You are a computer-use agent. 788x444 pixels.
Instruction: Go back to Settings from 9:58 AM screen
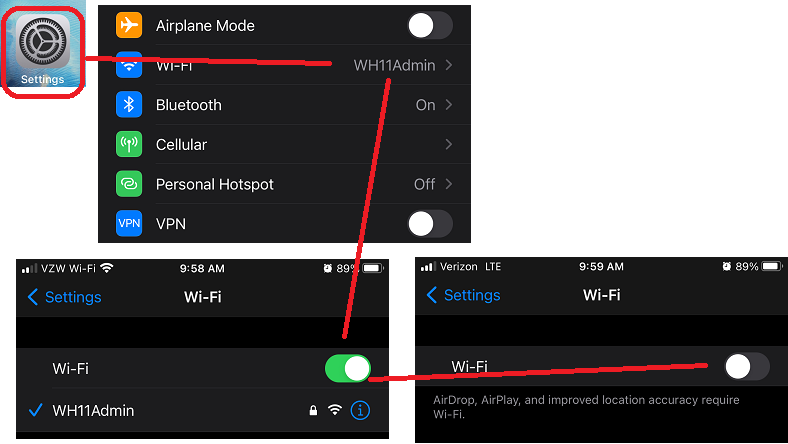coord(64,297)
